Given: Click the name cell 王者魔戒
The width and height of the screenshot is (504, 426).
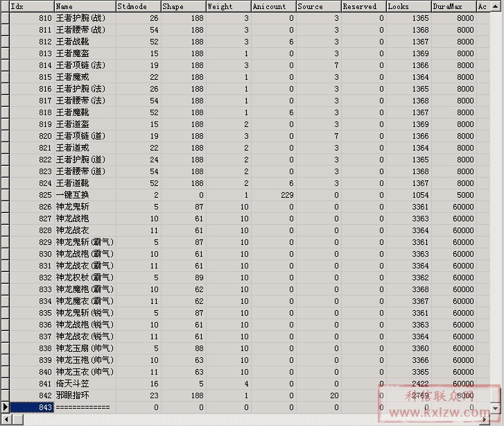Looking at the screenshot, I should tap(85, 77).
